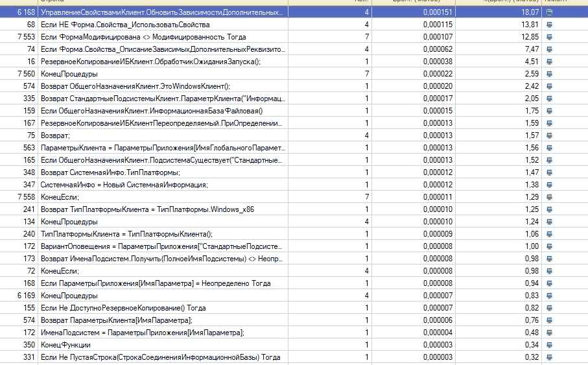Click client icon in row with 18,07 percent
The width and height of the screenshot is (588, 365).
tap(550, 12)
